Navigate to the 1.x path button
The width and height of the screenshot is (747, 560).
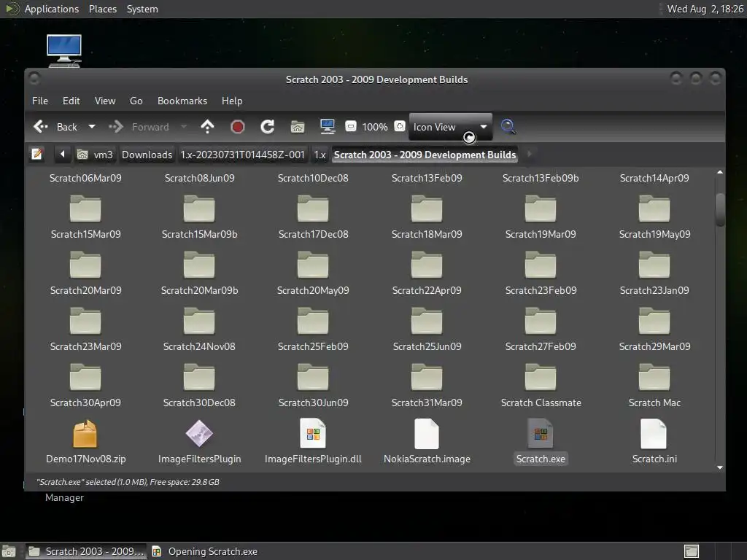tap(320, 155)
